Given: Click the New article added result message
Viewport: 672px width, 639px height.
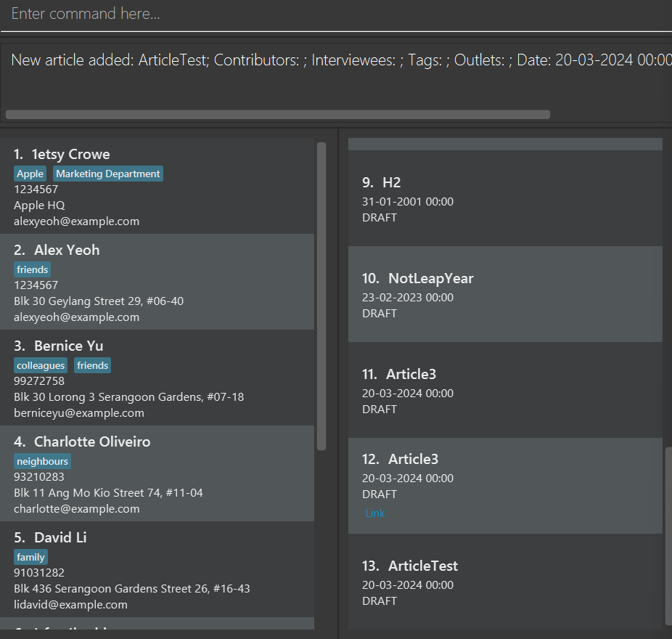Looking at the screenshot, I should (341, 60).
